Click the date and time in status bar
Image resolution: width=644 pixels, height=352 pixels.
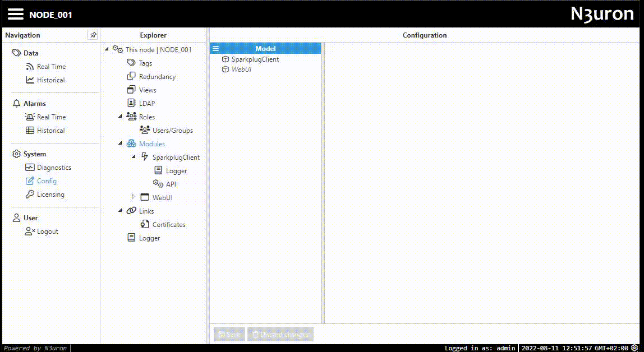pos(575,348)
